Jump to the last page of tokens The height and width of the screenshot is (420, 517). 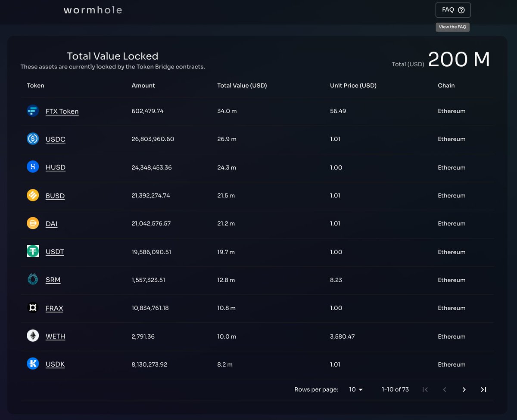[483, 389]
